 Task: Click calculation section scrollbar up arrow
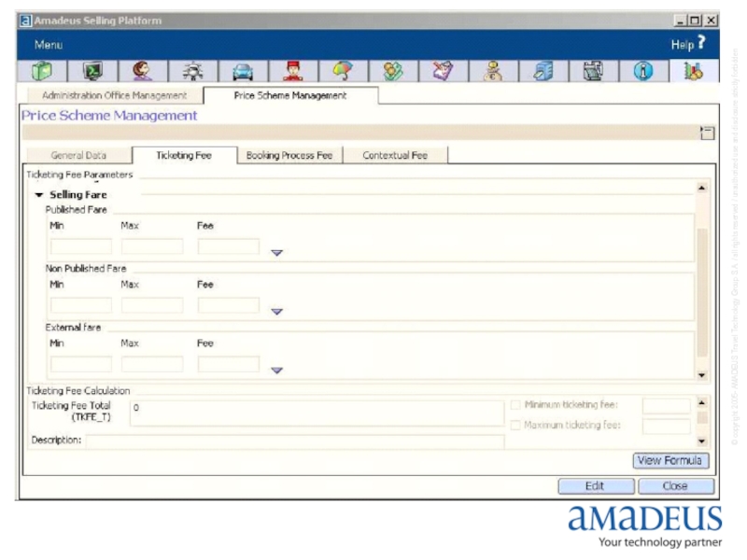click(702, 403)
